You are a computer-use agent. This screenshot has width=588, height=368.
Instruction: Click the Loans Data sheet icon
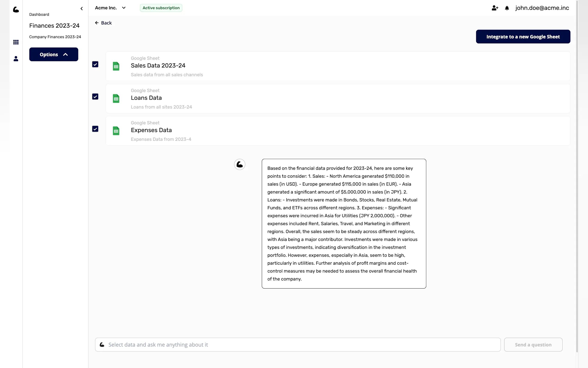point(116,98)
